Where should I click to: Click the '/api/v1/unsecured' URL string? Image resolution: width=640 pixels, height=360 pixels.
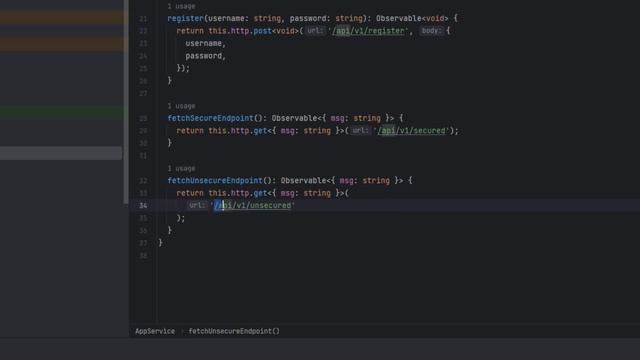253,205
